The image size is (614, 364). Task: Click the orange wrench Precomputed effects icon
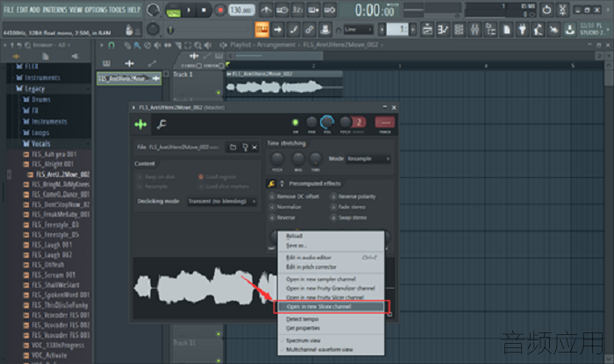click(x=271, y=183)
